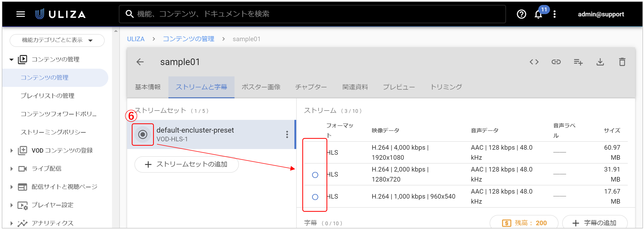This screenshot has height=230, width=644.
Task: Select the 2,000 kbps 1280x720 stream radio
Action: click(315, 175)
